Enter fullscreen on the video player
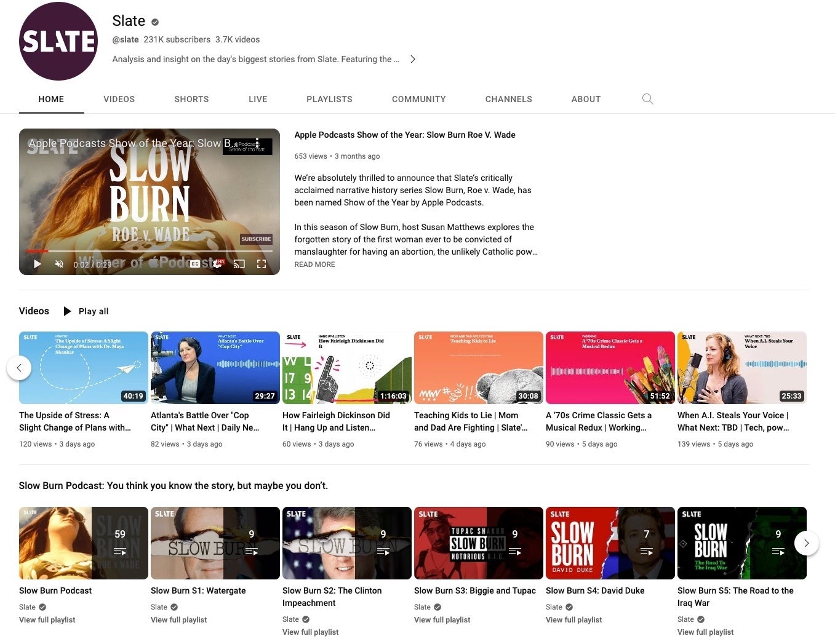 262,263
